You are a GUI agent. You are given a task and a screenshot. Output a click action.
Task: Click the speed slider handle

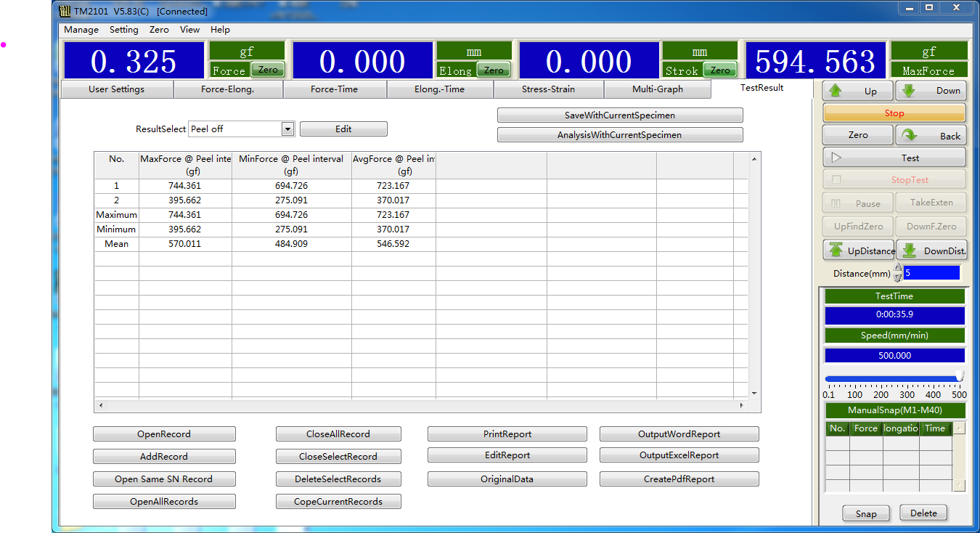point(960,377)
